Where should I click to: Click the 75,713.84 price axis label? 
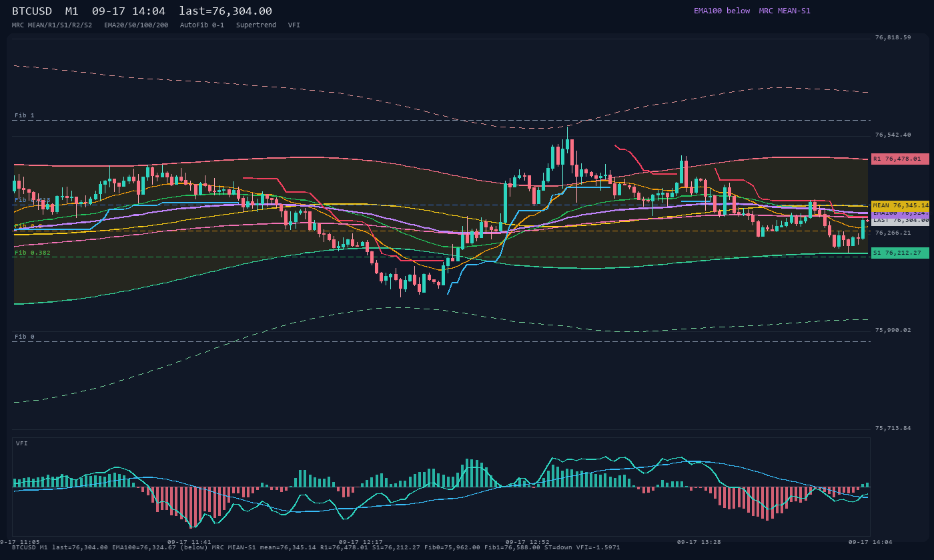[x=893, y=429]
